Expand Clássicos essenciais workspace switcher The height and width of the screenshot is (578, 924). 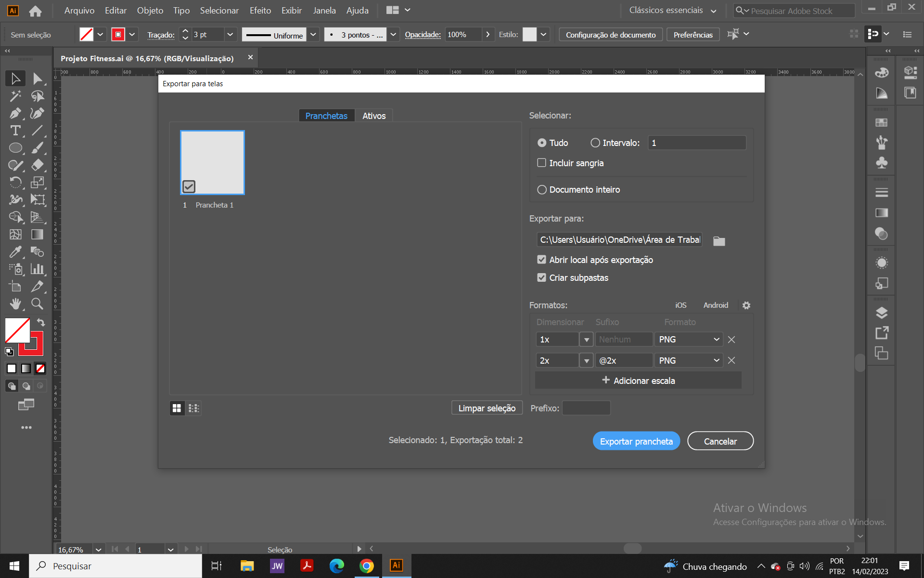[714, 11]
